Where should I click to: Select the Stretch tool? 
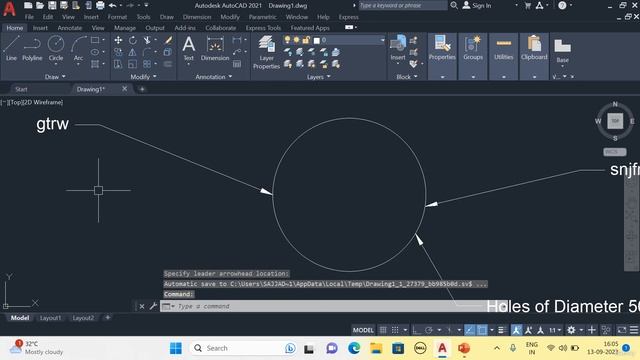coord(118,64)
